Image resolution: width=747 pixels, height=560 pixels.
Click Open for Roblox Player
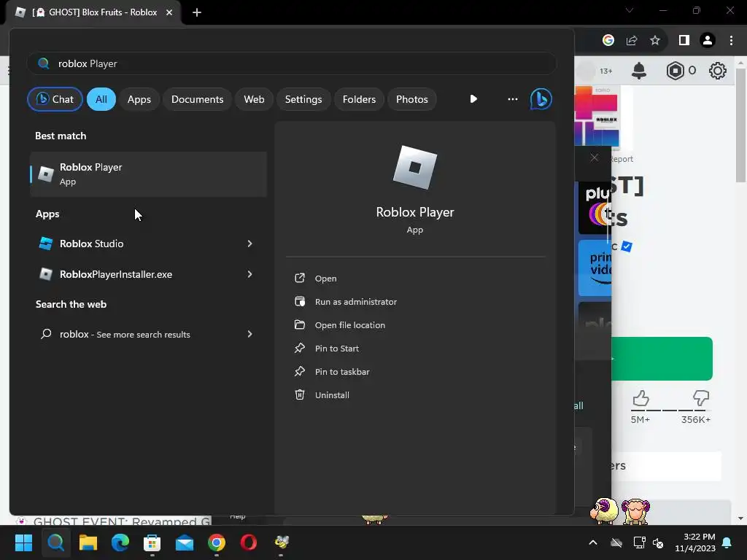tap(325, 279)
